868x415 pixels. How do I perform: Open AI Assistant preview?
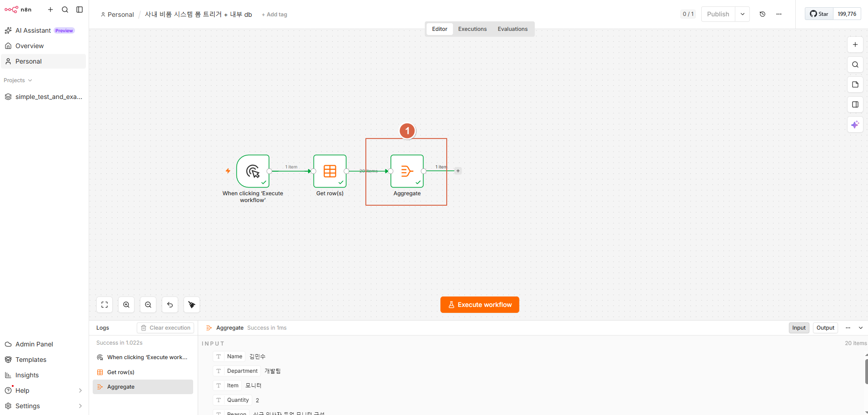[x=44, y=30]
